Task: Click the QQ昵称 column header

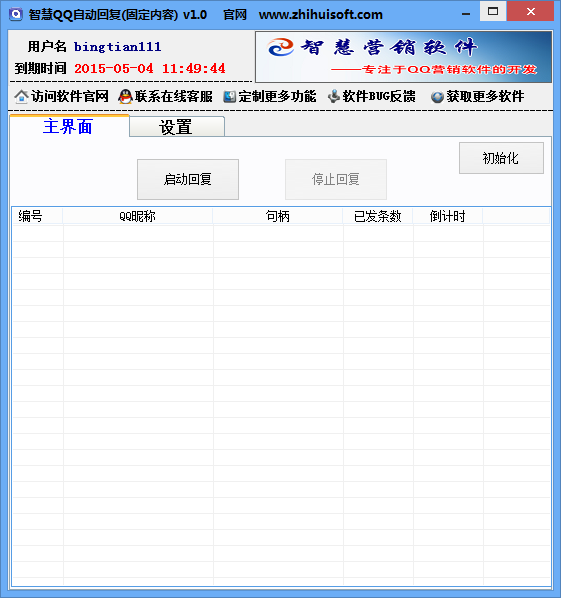Action: coord(138,216)
